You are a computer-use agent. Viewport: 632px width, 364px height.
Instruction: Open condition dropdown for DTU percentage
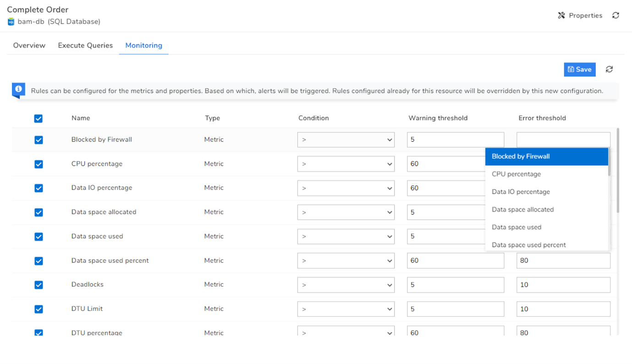pos(346,331)
